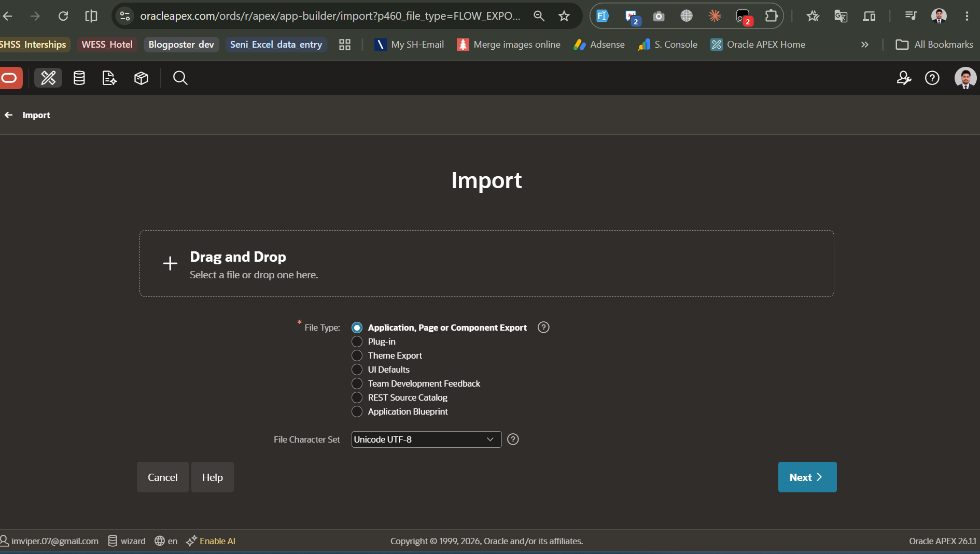Open the tab groups grid icon
980x554 pixels.
345,45
